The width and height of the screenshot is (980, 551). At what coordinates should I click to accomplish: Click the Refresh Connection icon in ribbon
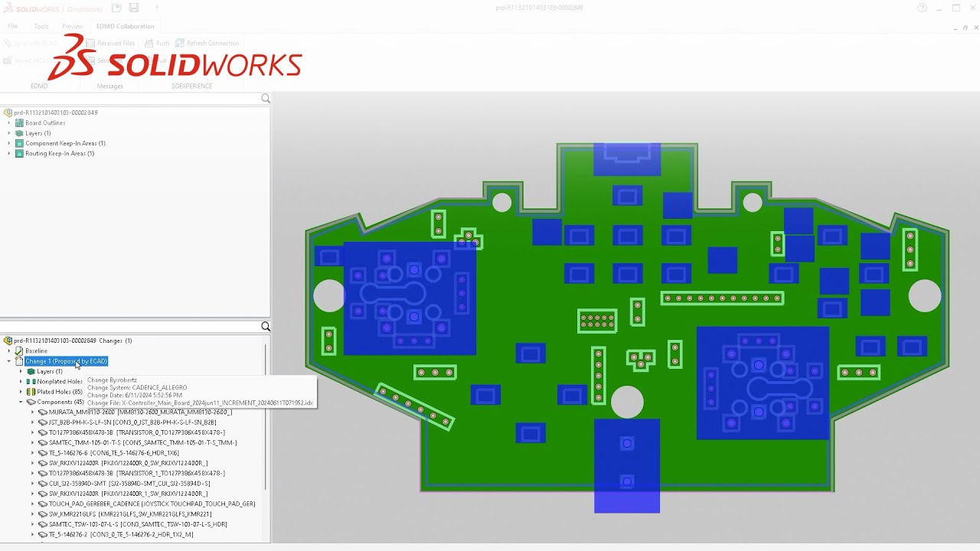pyautogui.click(x=180, y=44)
